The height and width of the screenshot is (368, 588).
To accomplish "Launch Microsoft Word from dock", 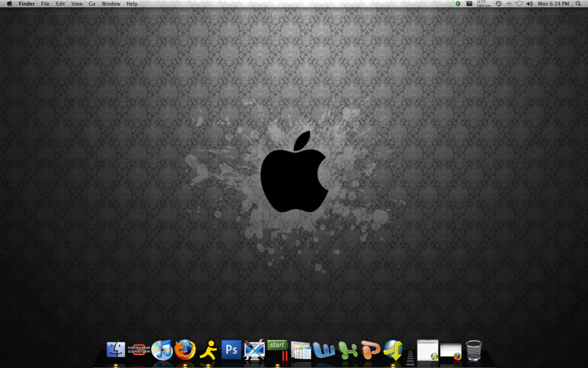I will 323,350.
